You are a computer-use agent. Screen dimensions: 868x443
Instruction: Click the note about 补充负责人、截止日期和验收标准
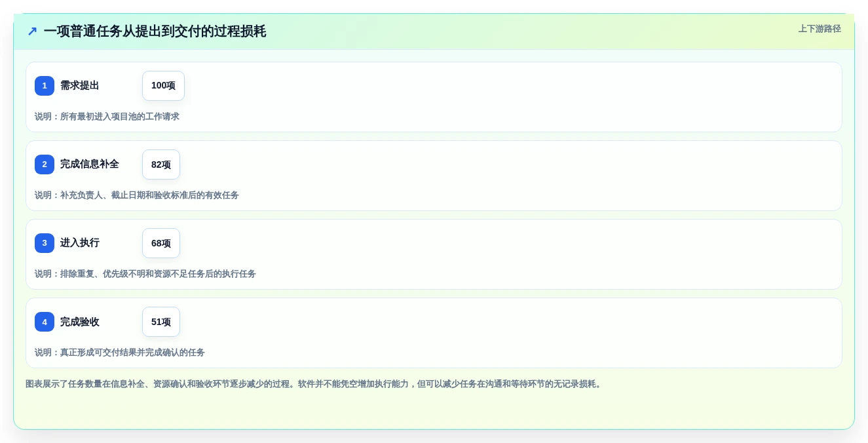(x=137, y=195)
